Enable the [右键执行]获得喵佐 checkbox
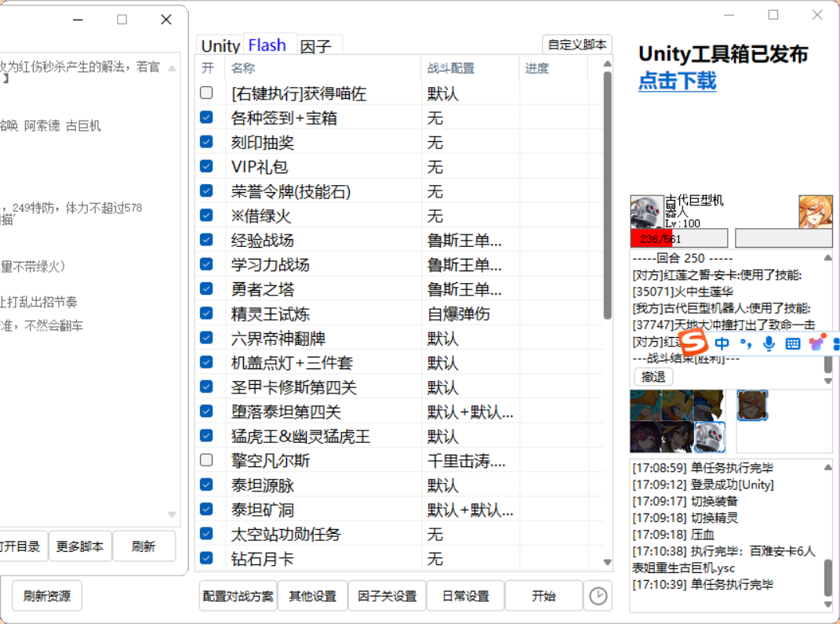Viewport: 840px width, 624px height. tap(206, 93)
